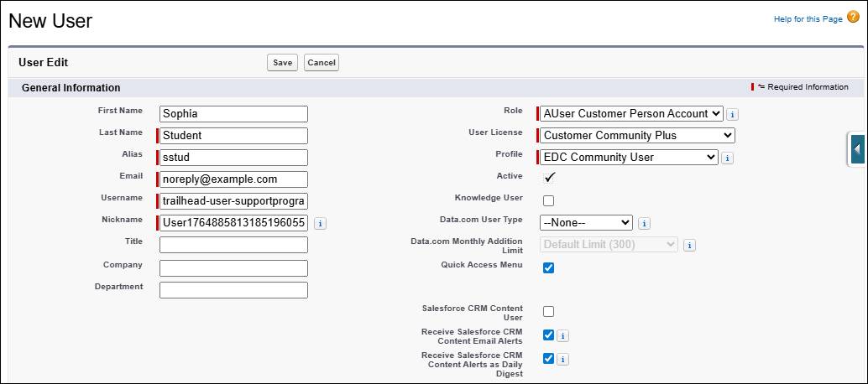Open the Role dropdown

pos(631,114)
